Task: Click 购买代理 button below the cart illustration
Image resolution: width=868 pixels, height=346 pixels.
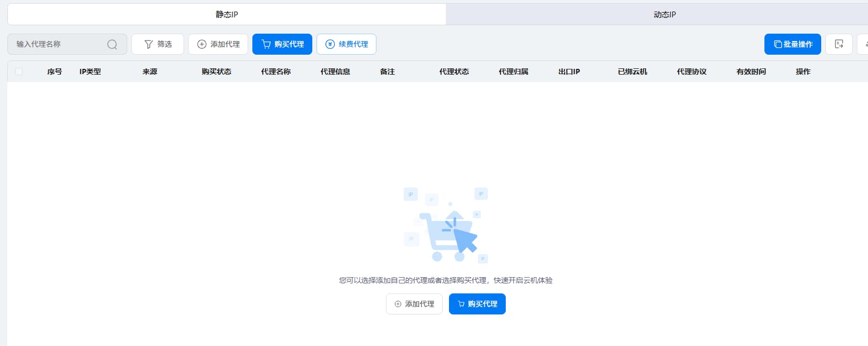Action: (x=477, y=304)
